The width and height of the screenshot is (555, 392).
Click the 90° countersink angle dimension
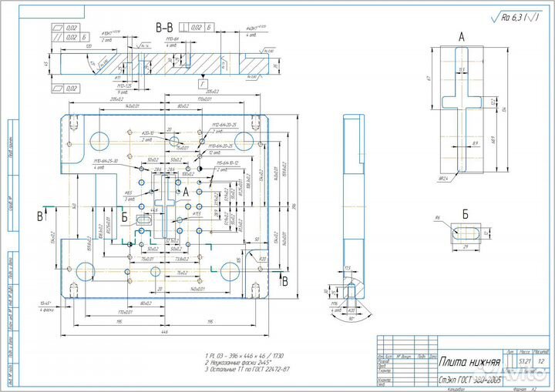351,319
